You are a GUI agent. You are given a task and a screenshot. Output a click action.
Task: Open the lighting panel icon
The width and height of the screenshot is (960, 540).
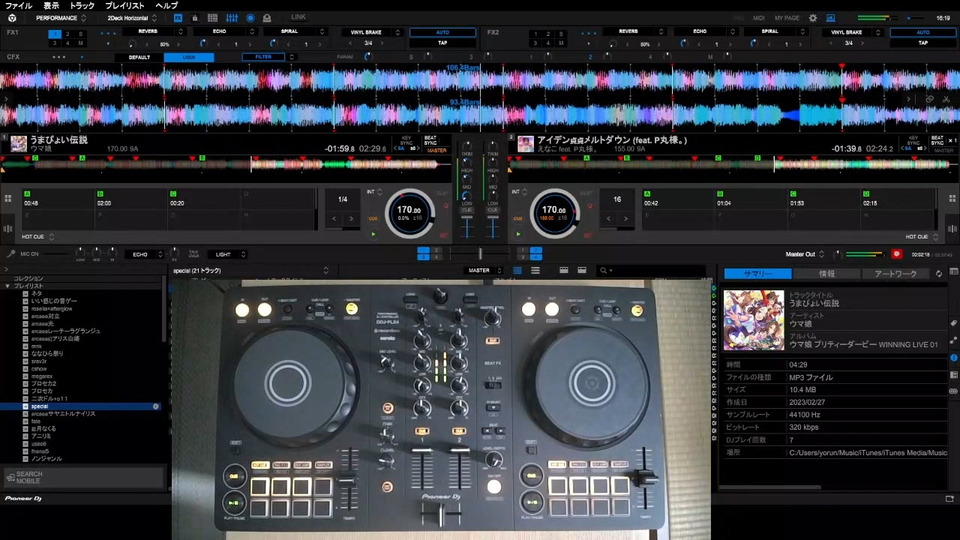(267, 18)
